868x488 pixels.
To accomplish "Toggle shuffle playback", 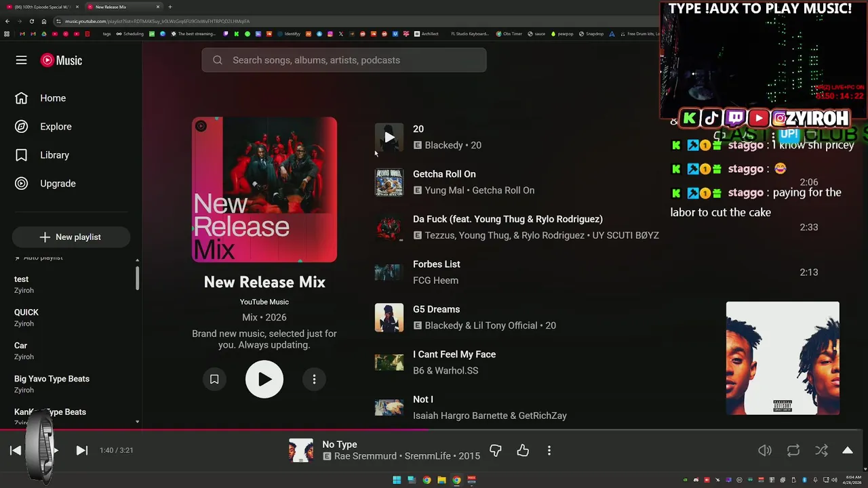I will (821, 450).
